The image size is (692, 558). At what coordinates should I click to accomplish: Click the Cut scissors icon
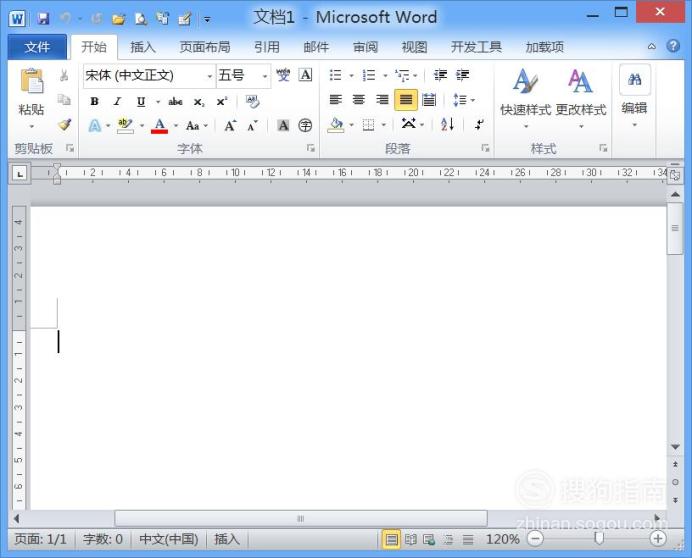(x=64, y=75)
